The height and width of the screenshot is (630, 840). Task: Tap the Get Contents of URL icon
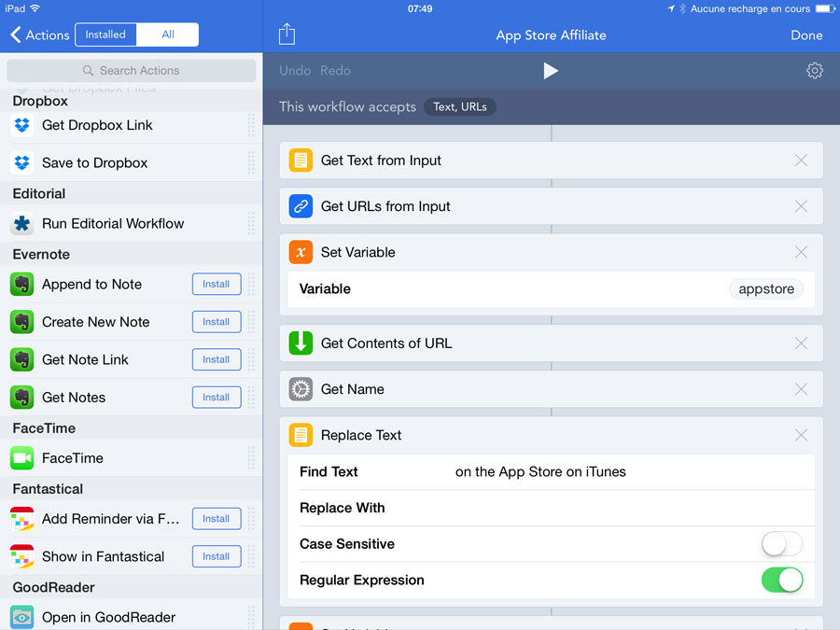301,343
